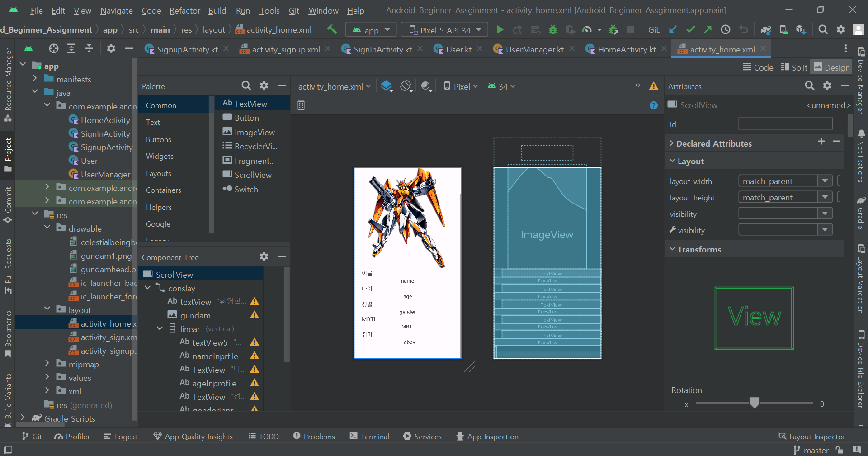Open Component Tree settings gear
This screenshot has width=868, height=456.
[x=264, y=256]
